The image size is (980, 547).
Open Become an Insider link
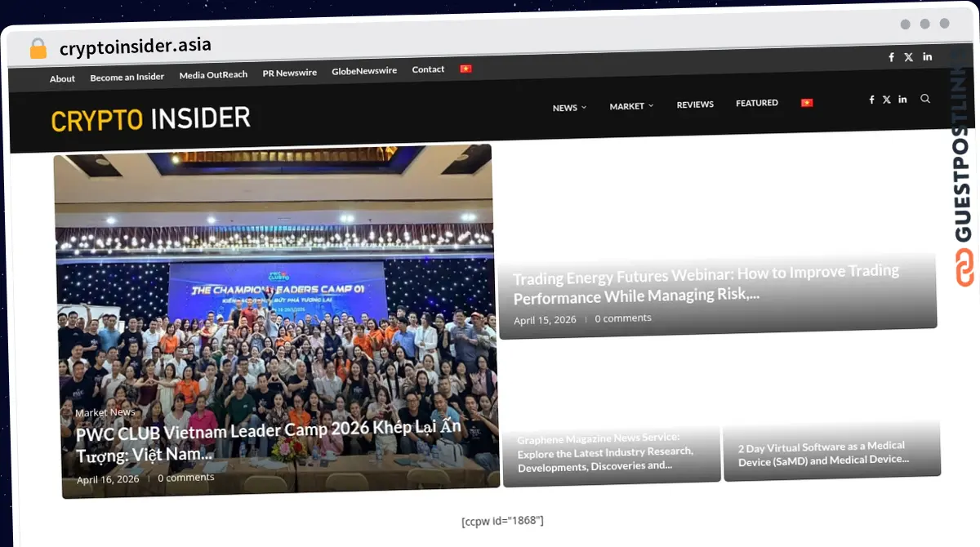click(x=127, y=77)
